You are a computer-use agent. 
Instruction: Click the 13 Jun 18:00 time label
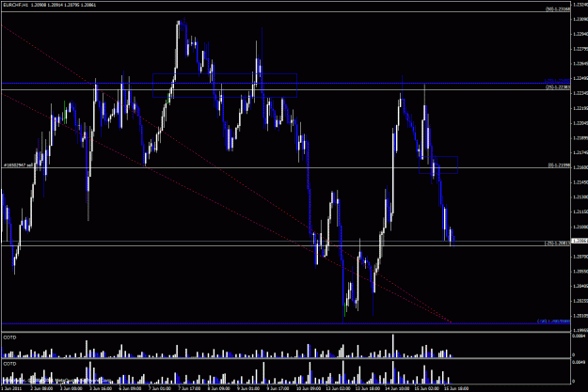(366, 388)
